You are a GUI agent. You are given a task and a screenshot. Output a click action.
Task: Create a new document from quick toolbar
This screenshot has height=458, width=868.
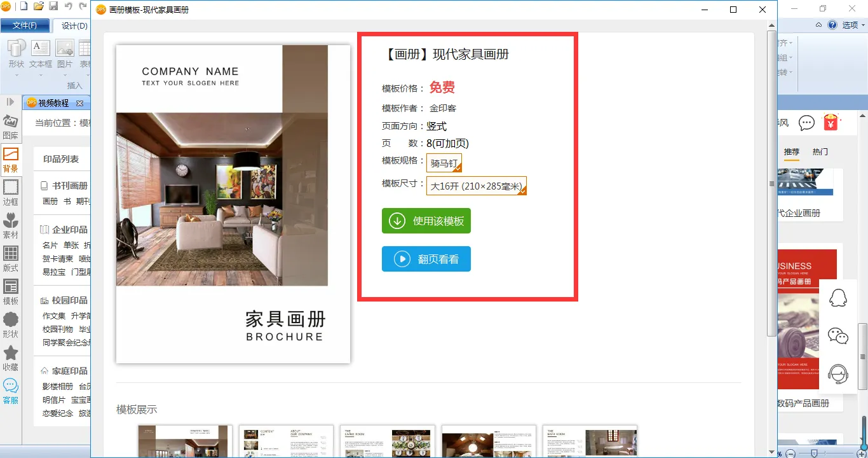coord(24,6)
